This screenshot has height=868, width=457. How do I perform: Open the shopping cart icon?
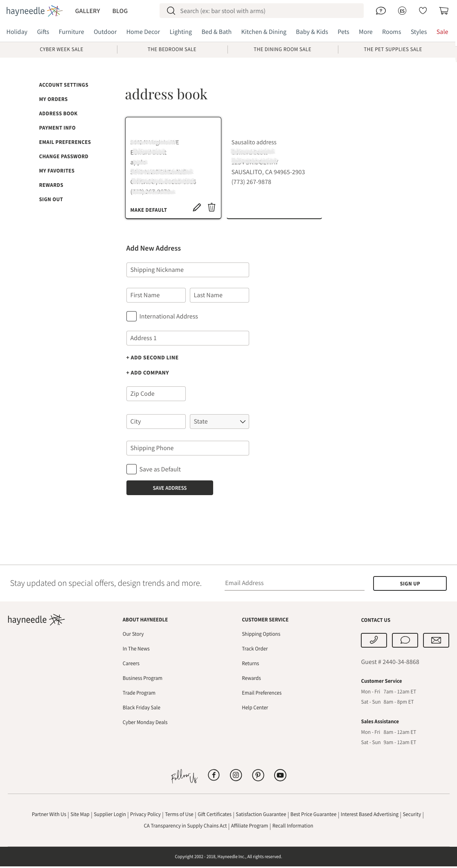point(444,11)
